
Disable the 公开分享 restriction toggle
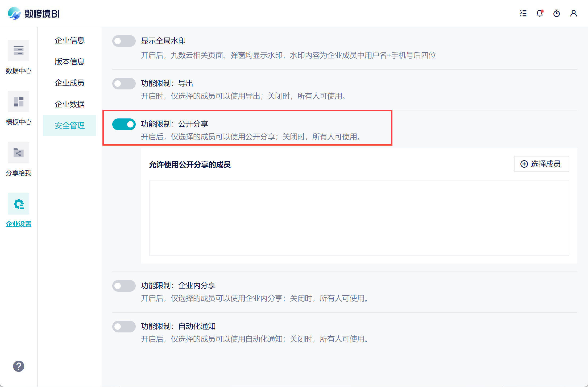[x=124, y=124]
